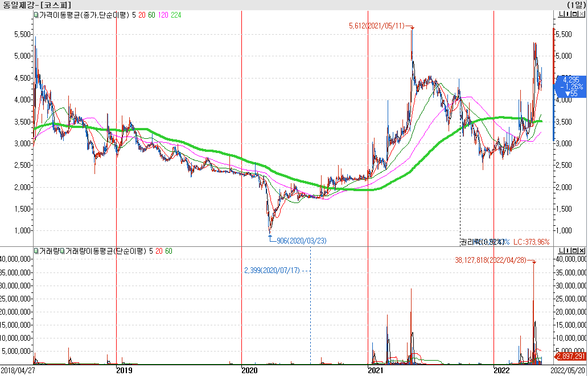
Task: Click the 2020 year label on time axis
Action: coord(249,370)
